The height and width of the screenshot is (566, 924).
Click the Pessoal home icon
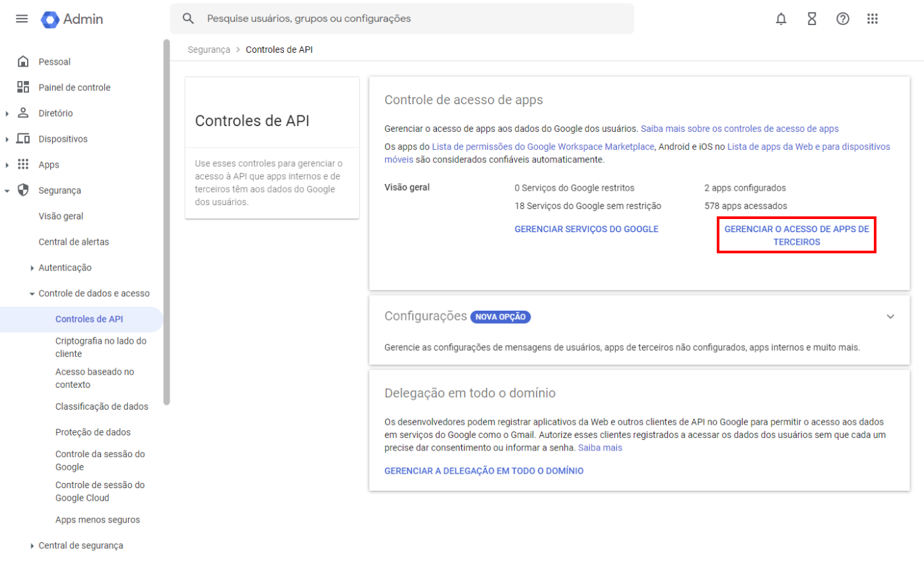tap(23, 61)
